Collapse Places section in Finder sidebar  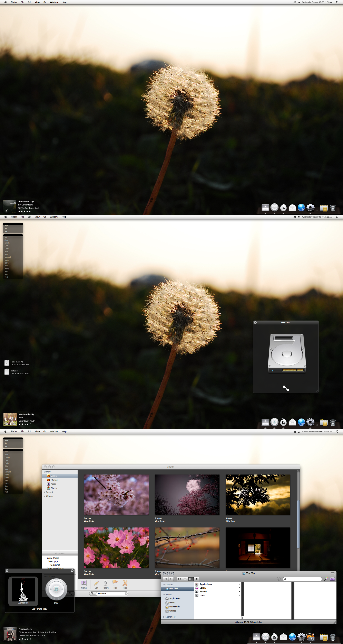pyautogui.click(x=164, y=595)
